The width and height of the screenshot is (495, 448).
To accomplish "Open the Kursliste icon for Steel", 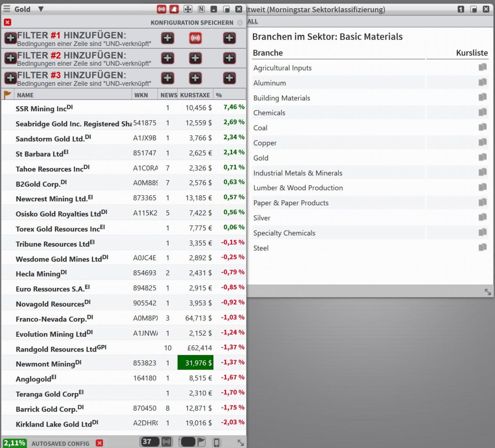I will tap(483, 247).
